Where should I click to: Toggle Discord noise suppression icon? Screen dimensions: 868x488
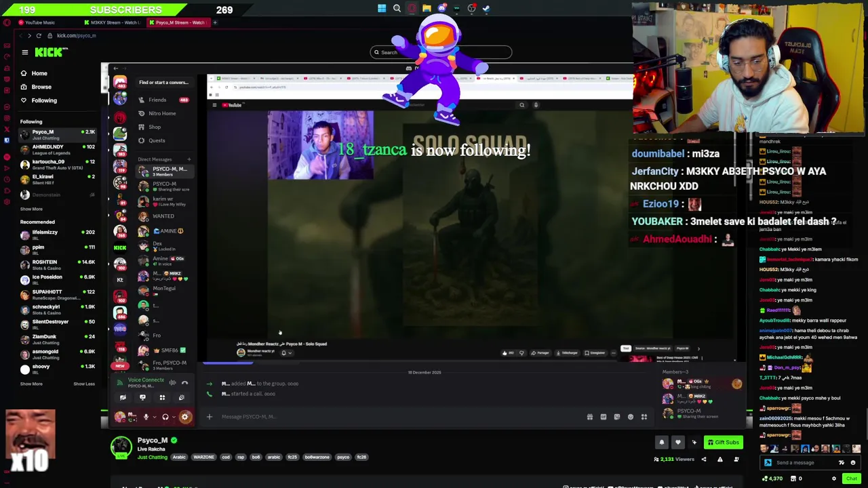[x=172, y=383]
